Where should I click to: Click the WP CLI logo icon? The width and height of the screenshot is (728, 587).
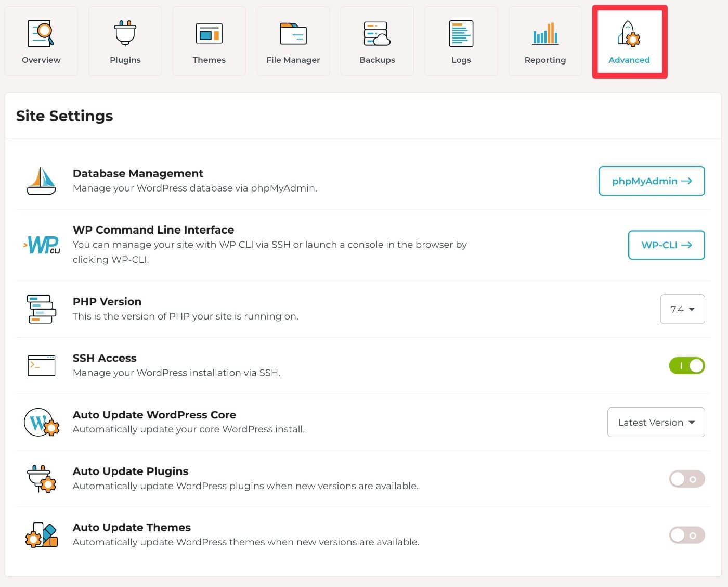[x=42, y=245]
